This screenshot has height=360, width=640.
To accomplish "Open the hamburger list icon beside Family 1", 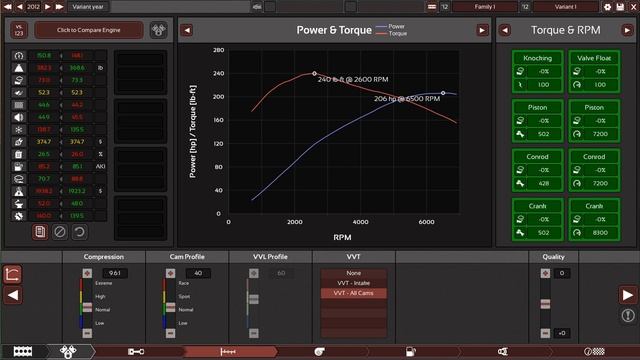I will (432, 7).
